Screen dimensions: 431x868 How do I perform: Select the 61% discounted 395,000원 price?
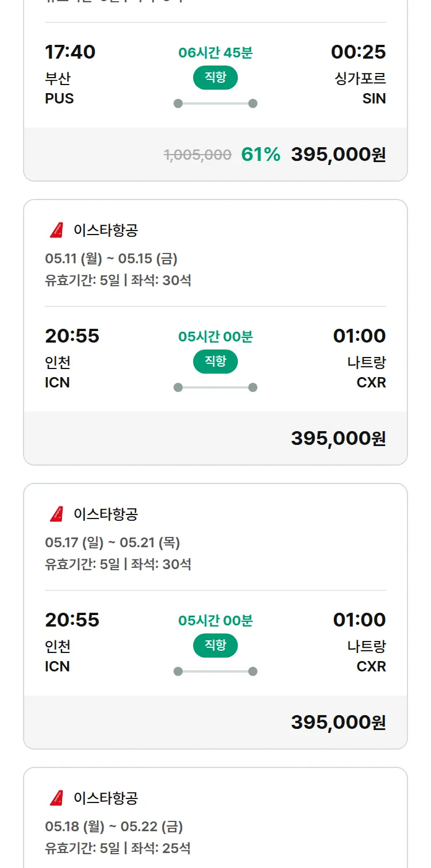tap(338, 155)
